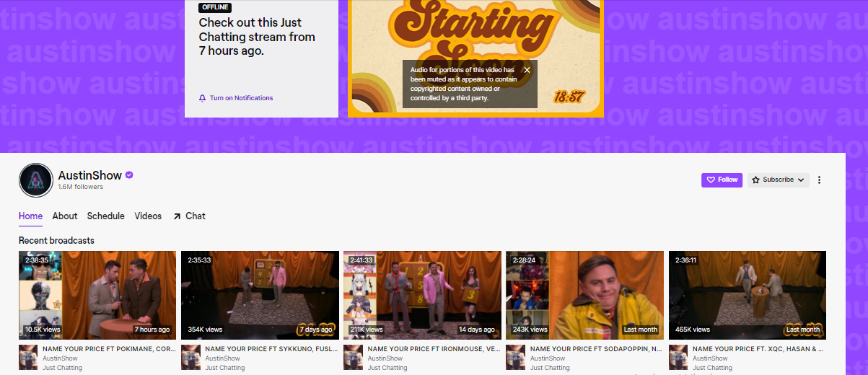Open the Videos tab
Screen dimensions: 868x375
(149, 216)
